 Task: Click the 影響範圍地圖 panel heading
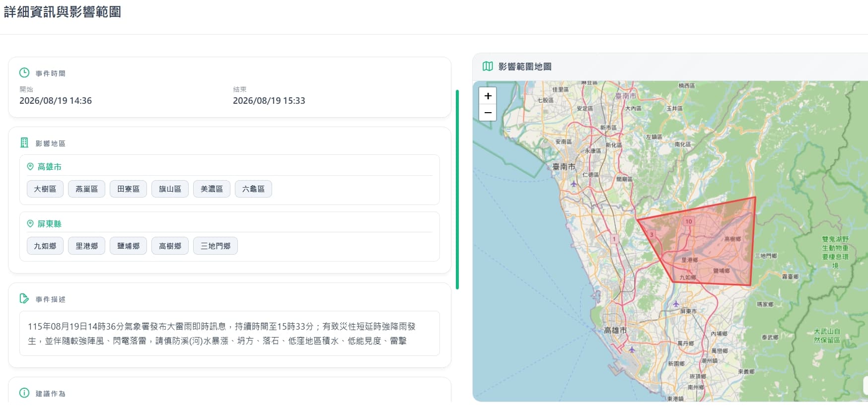tap(525, 67)
